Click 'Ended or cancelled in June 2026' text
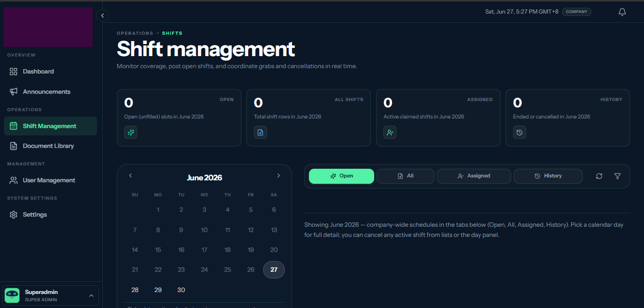The width and height of the screenshot is (644, 308). 552,117
